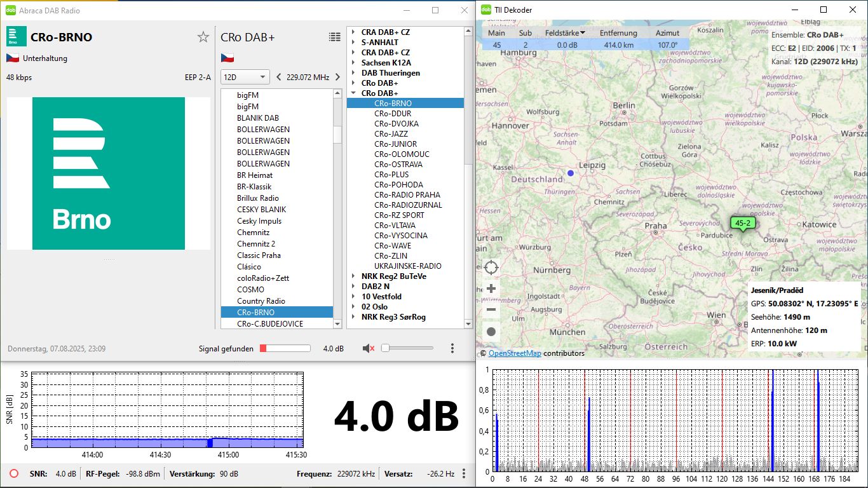The image size is (868, 488).
Task: Unmute audio using the speaker icon
Action: 368,348
